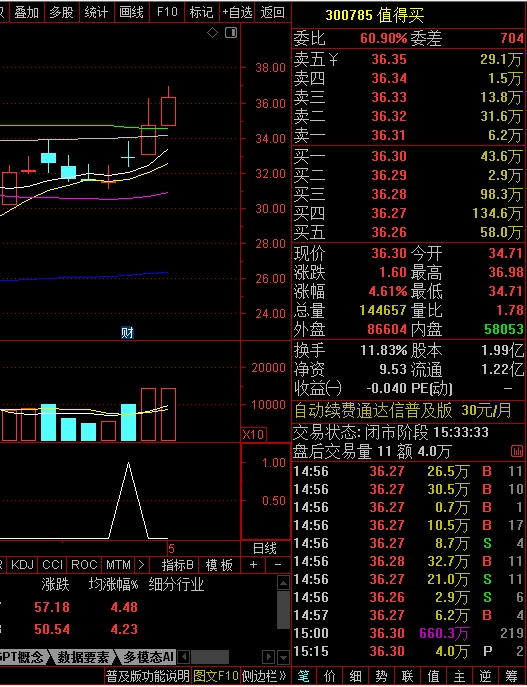Viewport: 527px width, 687px height.
Task: Open the after-hours trading chart icon
Action: tap(516, 451)
